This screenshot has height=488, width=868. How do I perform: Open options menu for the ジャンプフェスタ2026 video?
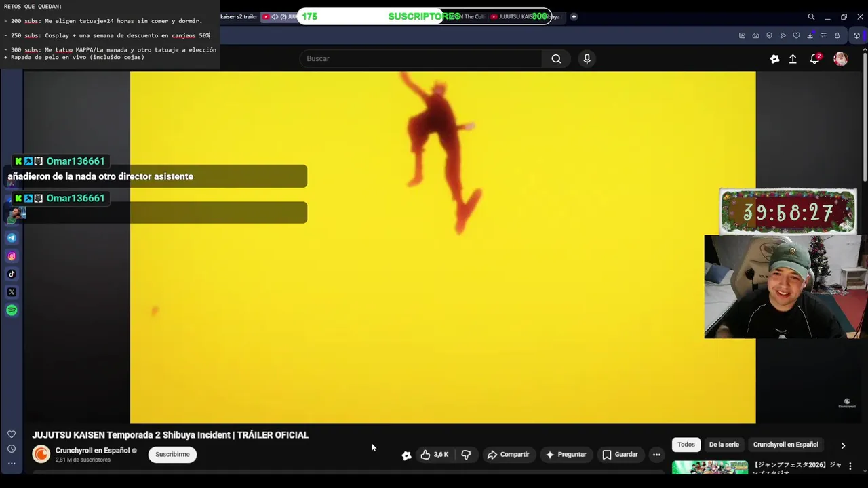click(x=850, y=466)
